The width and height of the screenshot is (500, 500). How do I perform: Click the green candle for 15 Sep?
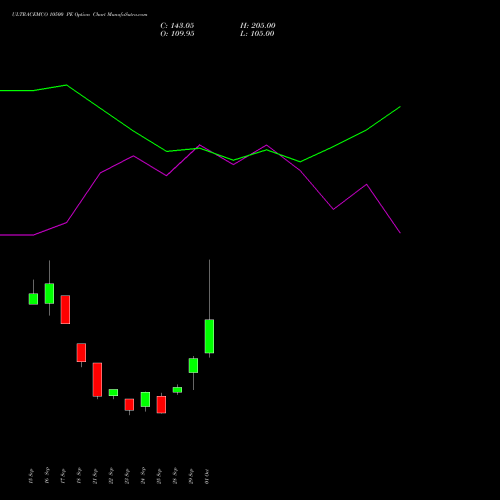pyautogui.click(x=33, y=299)
